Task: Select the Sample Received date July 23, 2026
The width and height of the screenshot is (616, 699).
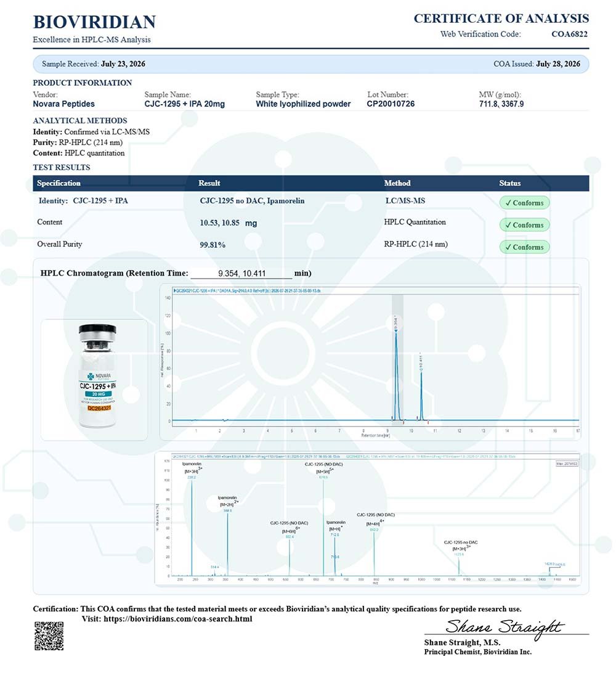Action: 123,63
